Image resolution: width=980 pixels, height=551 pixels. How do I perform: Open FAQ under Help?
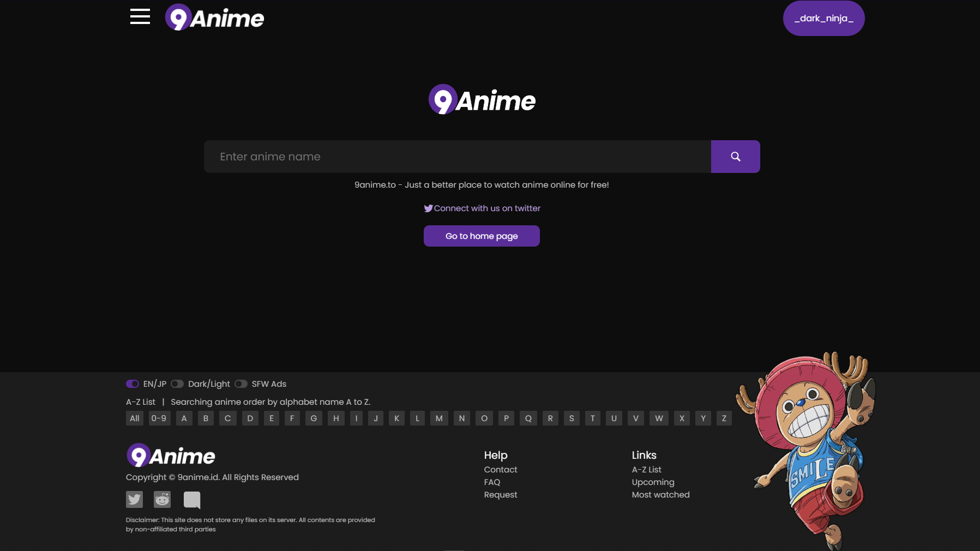pyautogui.click(x=492, y=482)
